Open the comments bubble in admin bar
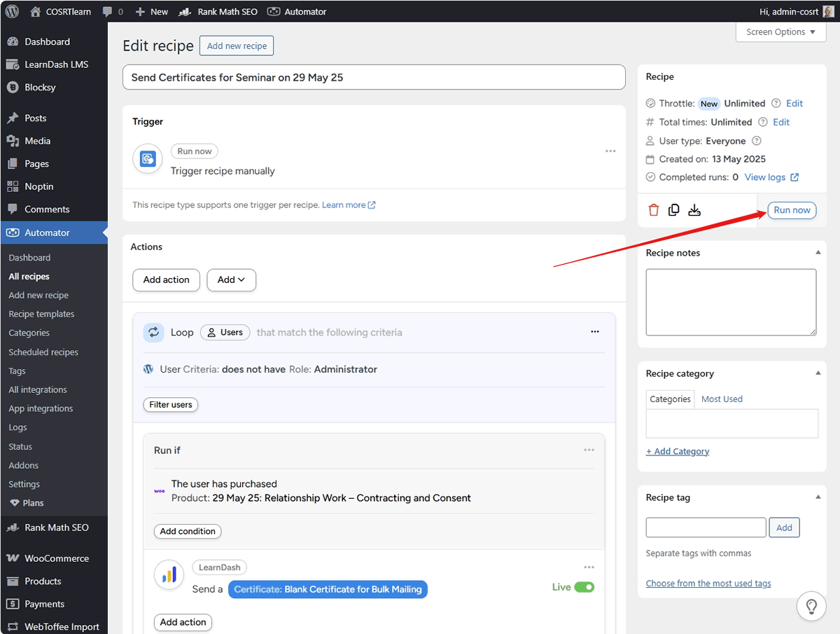The image size is (840, 634). pyautogui.click(x=112, y=11)
